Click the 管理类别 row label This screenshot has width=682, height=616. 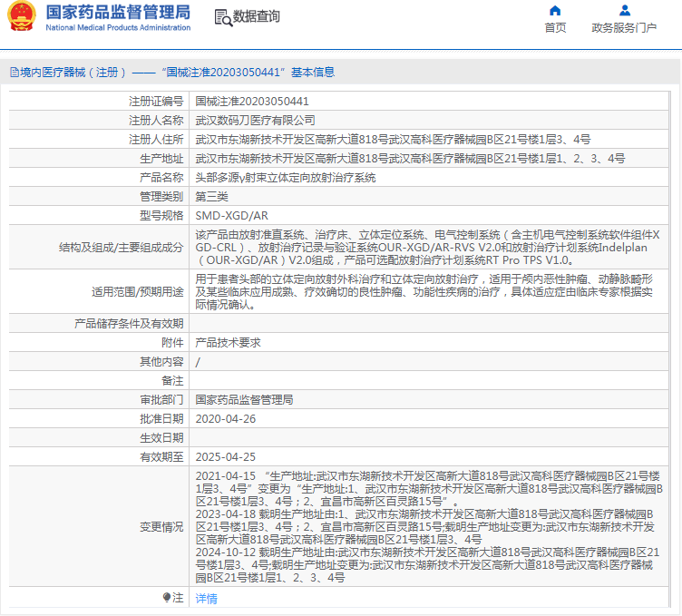tap(161, 197)
